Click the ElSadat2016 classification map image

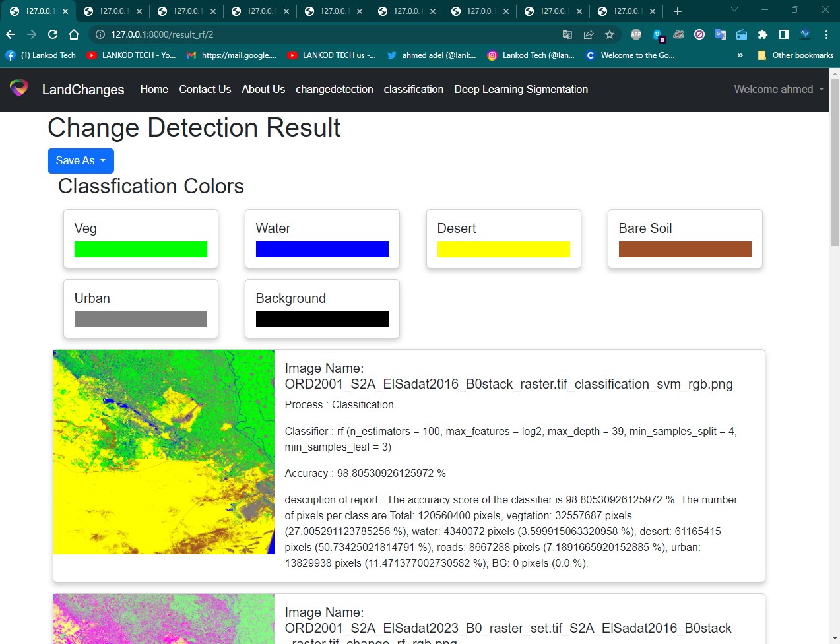(x=164, y=452)
